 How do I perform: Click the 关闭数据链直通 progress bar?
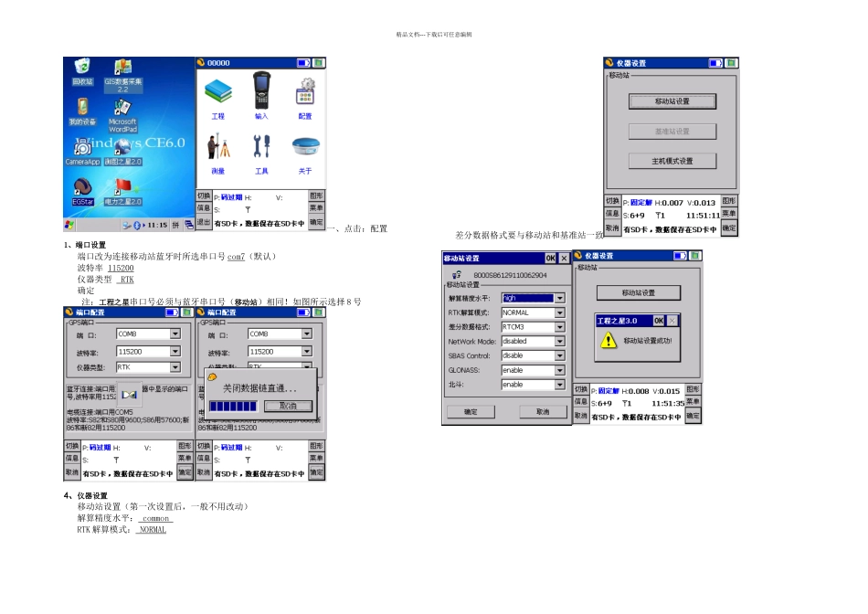[x=233, y=407]
